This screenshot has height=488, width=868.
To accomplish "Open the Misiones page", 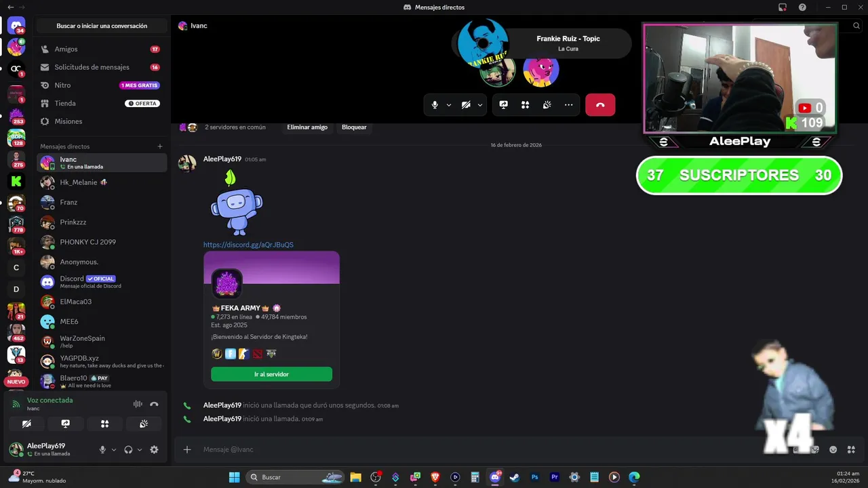I will [x=100, y=121].
